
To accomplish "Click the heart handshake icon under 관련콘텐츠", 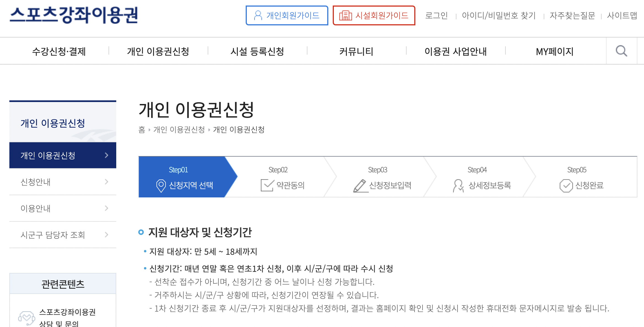I will coord(26,318).
